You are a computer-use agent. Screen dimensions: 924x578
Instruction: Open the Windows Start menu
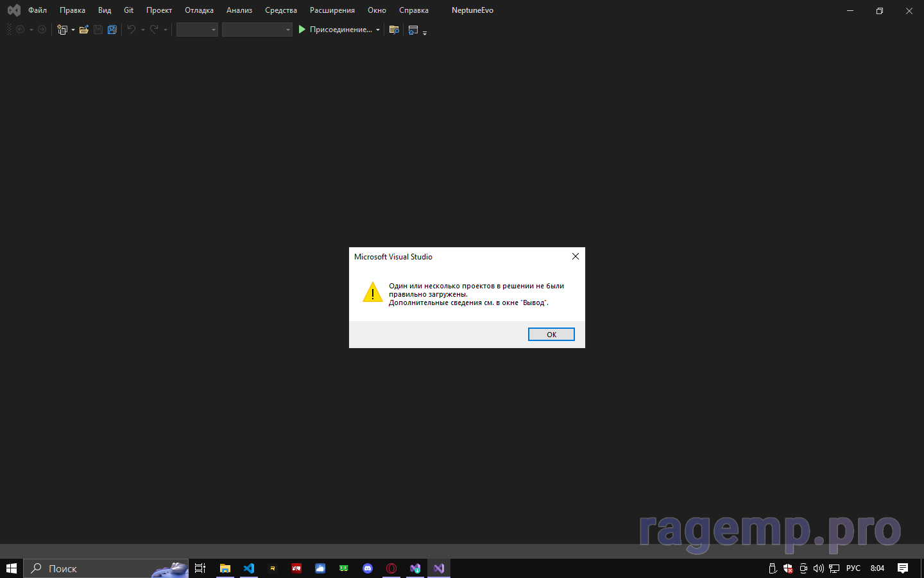click(x=12, y=568)
